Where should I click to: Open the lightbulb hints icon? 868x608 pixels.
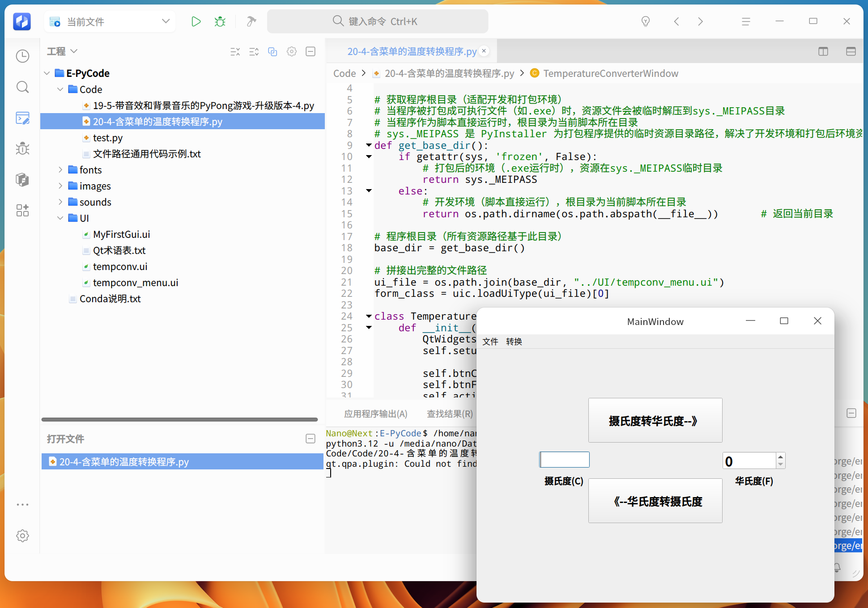[x=645, y=21]
